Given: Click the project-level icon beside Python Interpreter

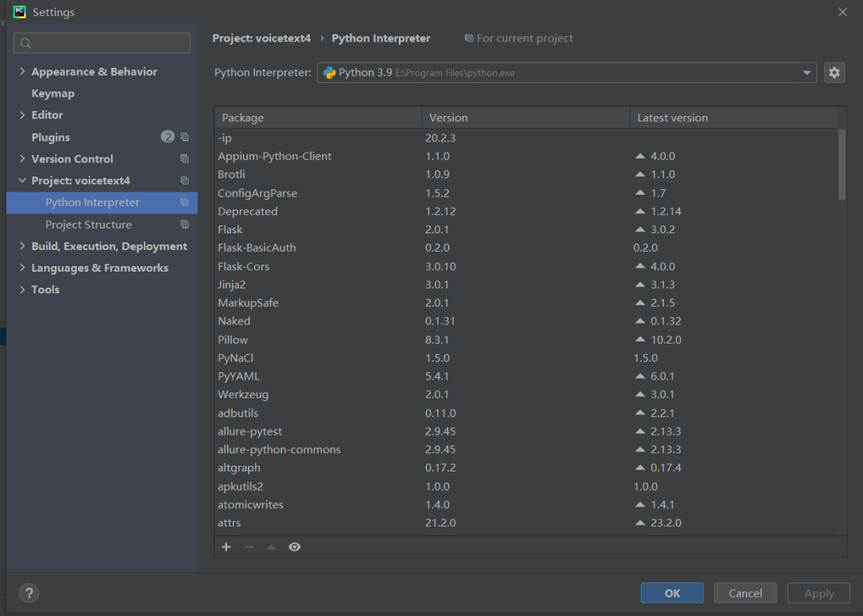Looking at the screenshot, I should point(185,203).
